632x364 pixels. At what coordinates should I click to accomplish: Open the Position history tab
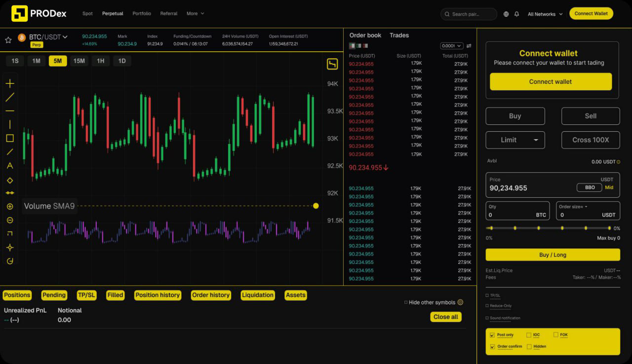pos(158,295)
